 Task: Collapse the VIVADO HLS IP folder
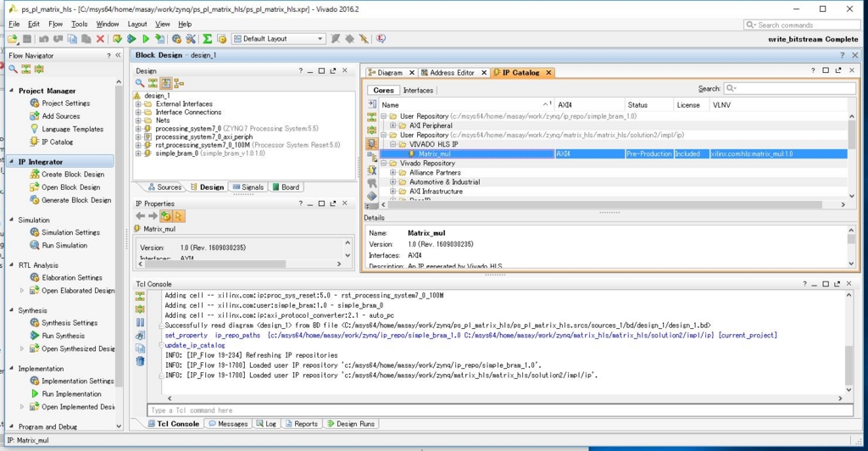click(x=393, y=144)
